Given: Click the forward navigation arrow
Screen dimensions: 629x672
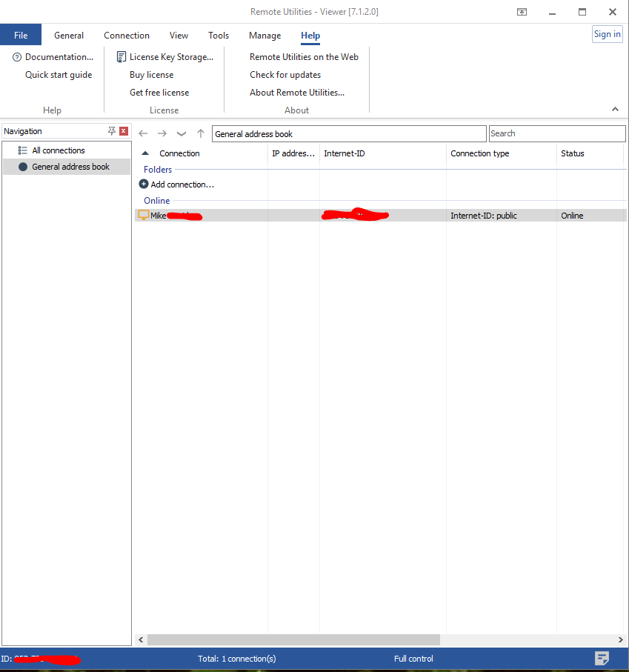Looking at the screenshot, I should point(162,134).
